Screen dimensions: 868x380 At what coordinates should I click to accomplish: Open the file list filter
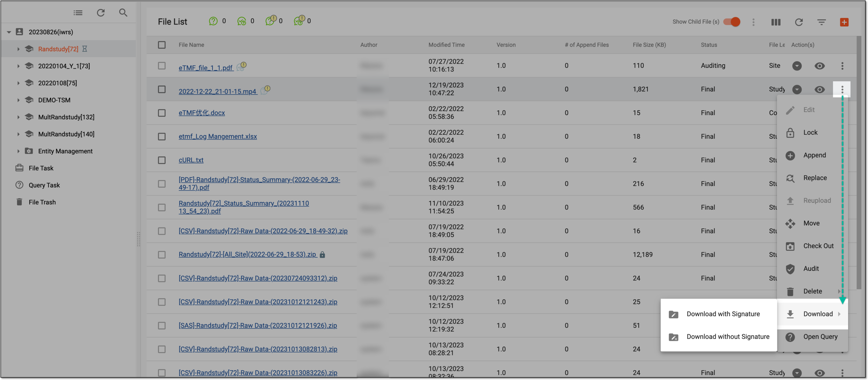tap(821, 22)
